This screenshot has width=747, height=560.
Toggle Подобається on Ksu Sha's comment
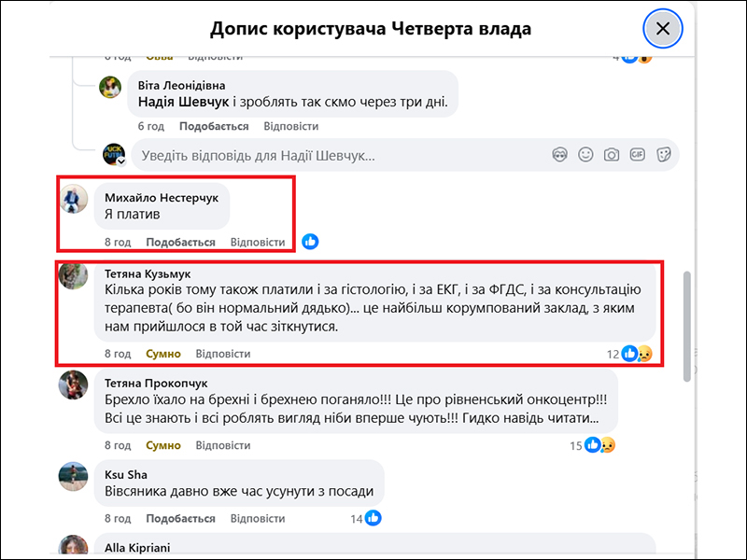[180, 518]
